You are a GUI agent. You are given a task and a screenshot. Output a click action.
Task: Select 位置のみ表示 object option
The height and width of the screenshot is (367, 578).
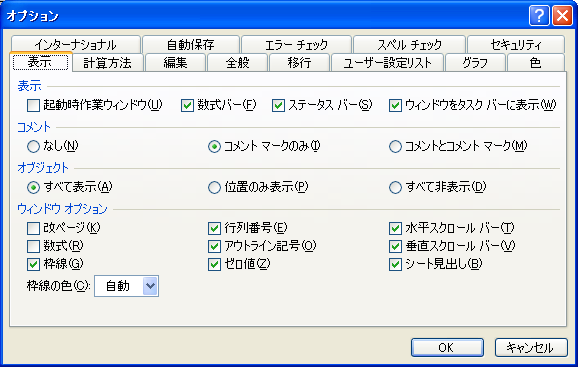(x=214, y=188)
